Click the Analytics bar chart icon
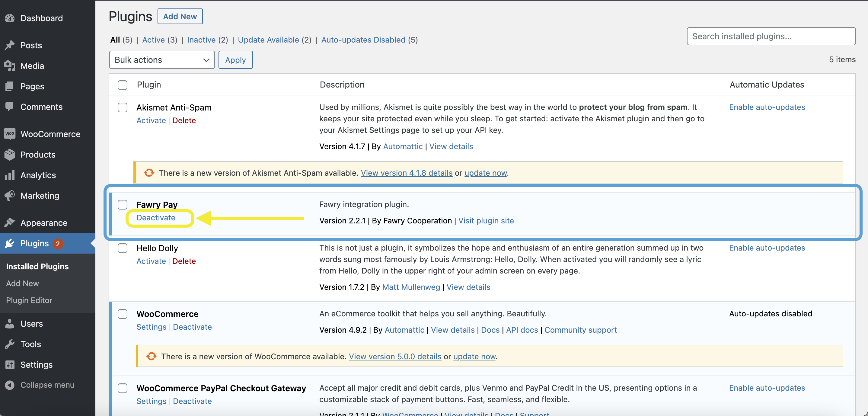 pos(10,175)
